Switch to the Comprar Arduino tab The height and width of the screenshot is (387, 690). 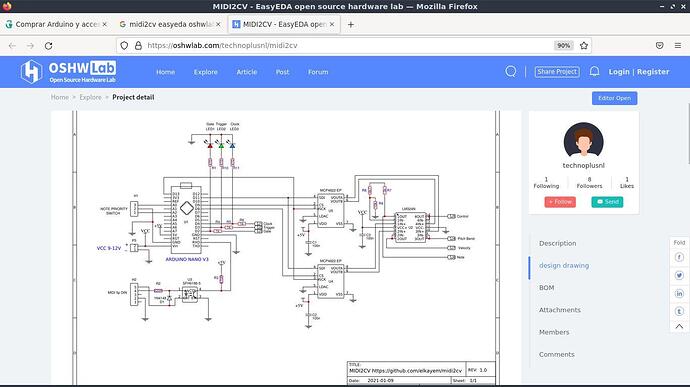point(56,24)
